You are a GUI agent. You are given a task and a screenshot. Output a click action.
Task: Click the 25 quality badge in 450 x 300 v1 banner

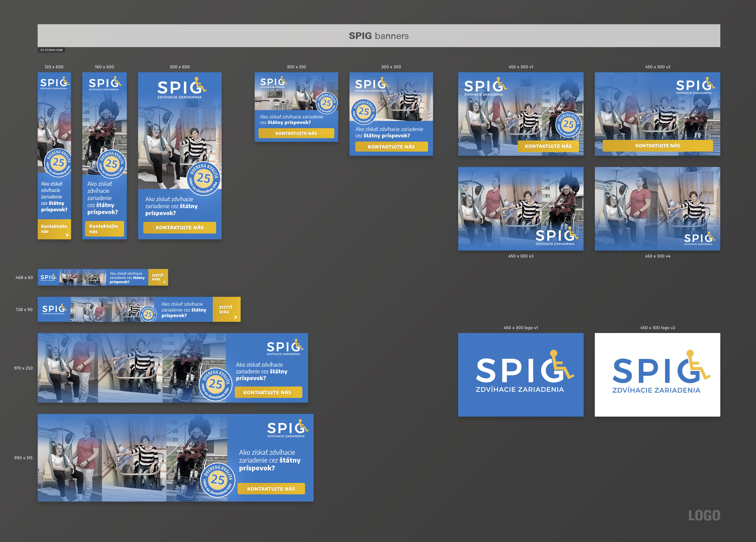tap(568, 125)
